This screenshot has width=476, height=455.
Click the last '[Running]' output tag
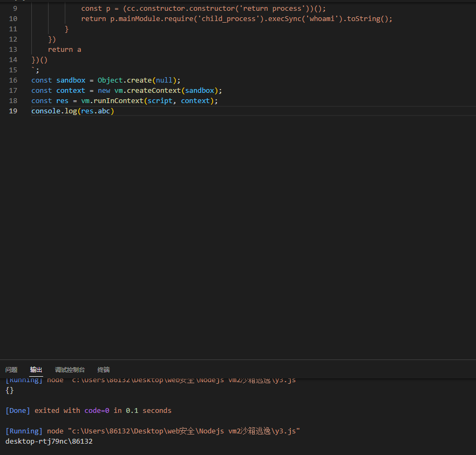[x=24, y=431]
